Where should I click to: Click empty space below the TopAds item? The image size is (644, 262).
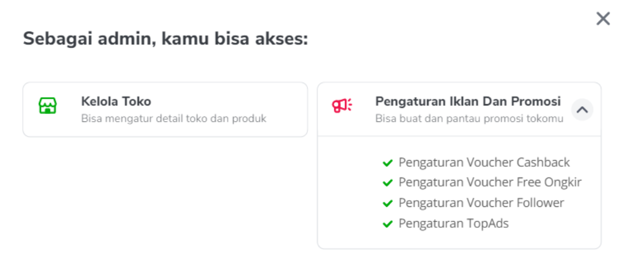click(459, 240)
